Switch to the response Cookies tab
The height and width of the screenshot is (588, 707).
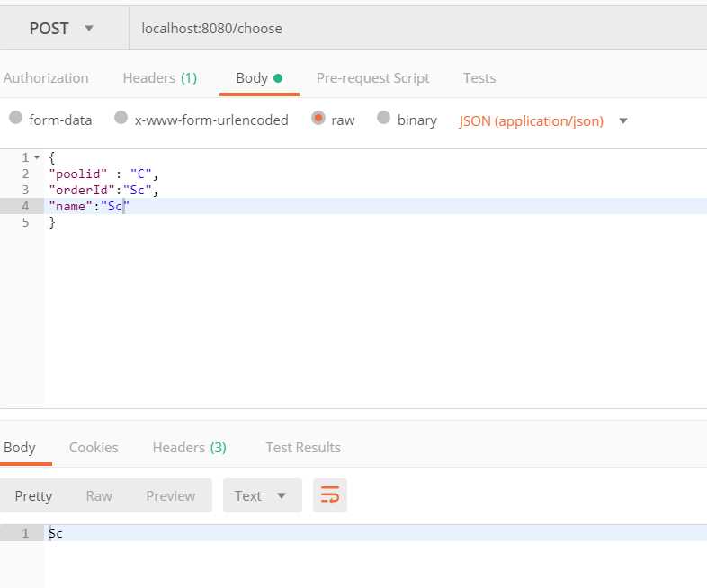point(94,448)
